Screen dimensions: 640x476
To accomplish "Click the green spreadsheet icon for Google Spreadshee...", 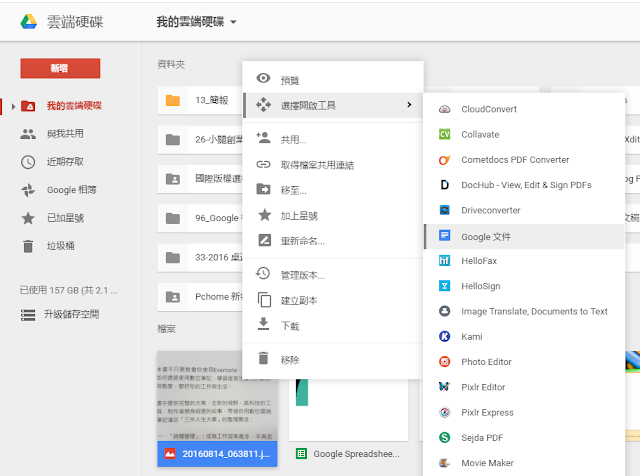I will point(301,454).
